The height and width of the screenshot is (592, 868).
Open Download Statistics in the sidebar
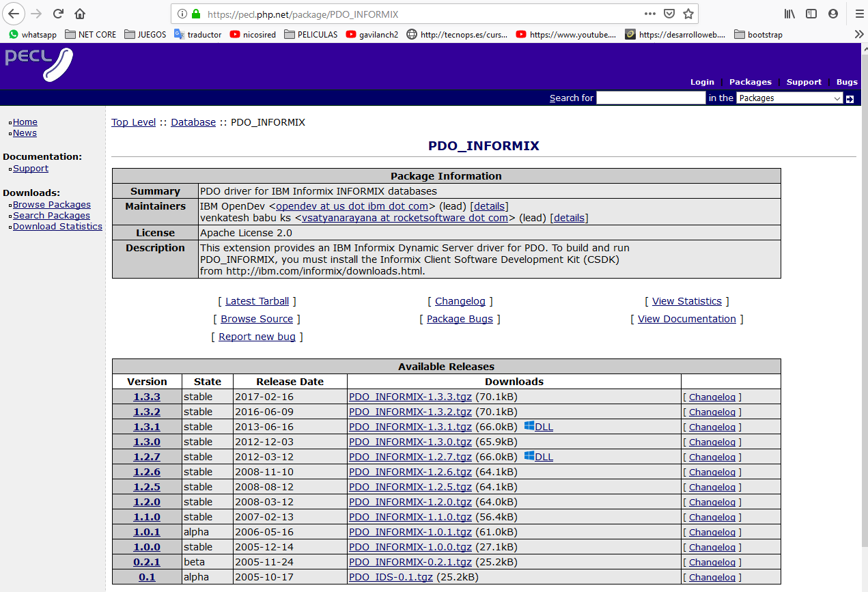pos(57,227)
